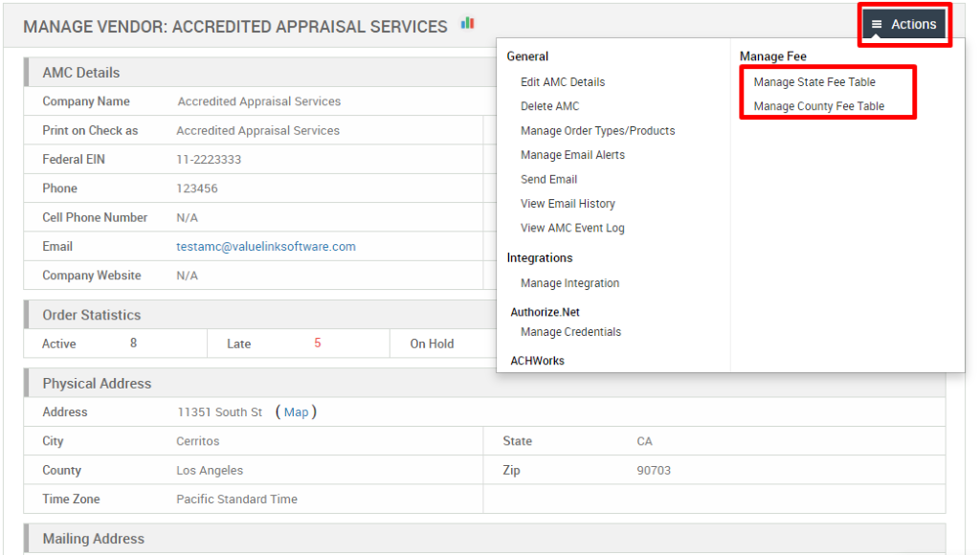Click the County value Los Angeles
The image size is (980, 555).
tap(210, 470)
